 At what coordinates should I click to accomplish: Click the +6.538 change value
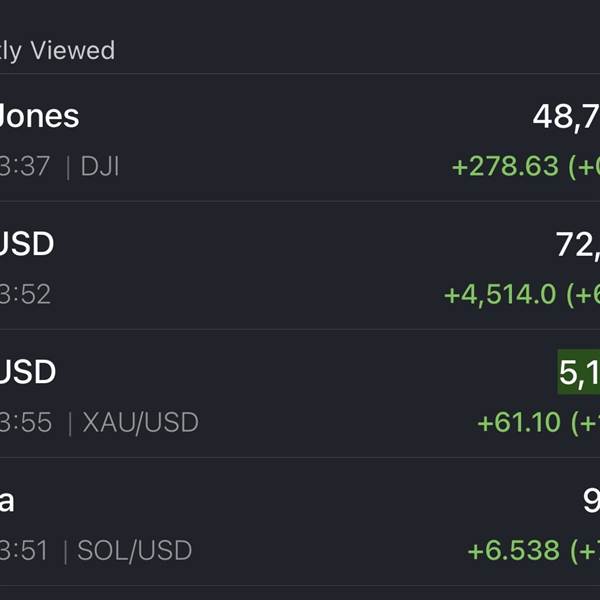[x=513, y=550]
